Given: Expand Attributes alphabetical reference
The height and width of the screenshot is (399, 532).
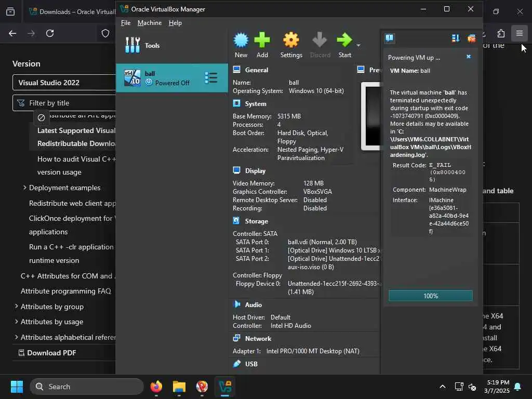Looking at the screenshot, I should pyautogui.click(x=16, y=337).
